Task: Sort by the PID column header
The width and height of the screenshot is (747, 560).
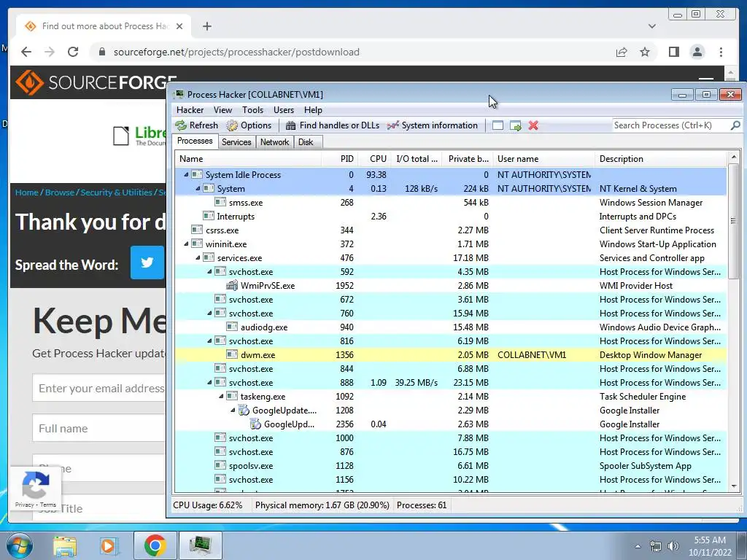Action: click(x=340, y=158)
